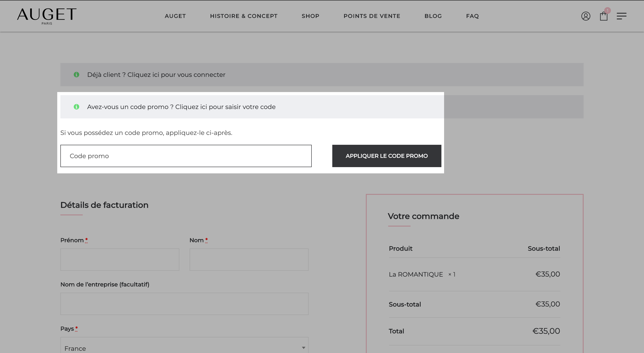644x353 pixels.
Task: Open the shopping bag cart icon
Action: pos(604,17)
